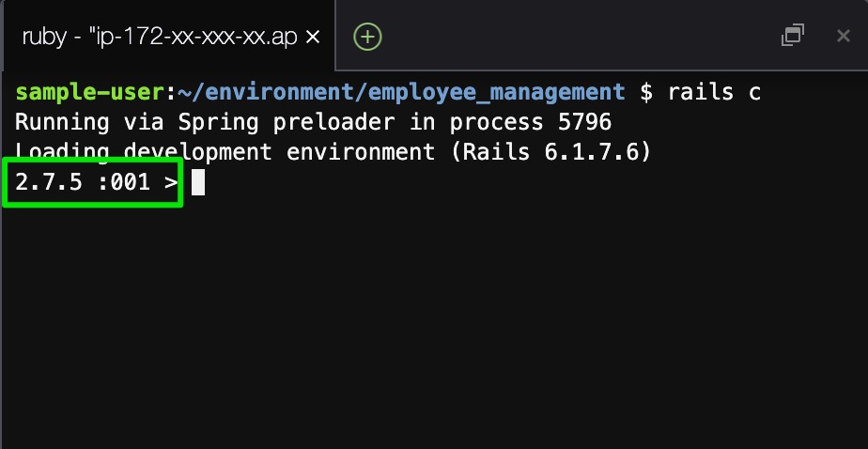Click the sample-user username text

point(91,93)
